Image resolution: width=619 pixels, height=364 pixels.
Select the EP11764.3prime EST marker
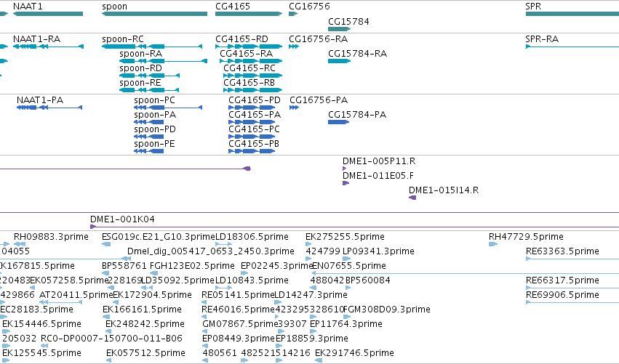coord(314,331)
